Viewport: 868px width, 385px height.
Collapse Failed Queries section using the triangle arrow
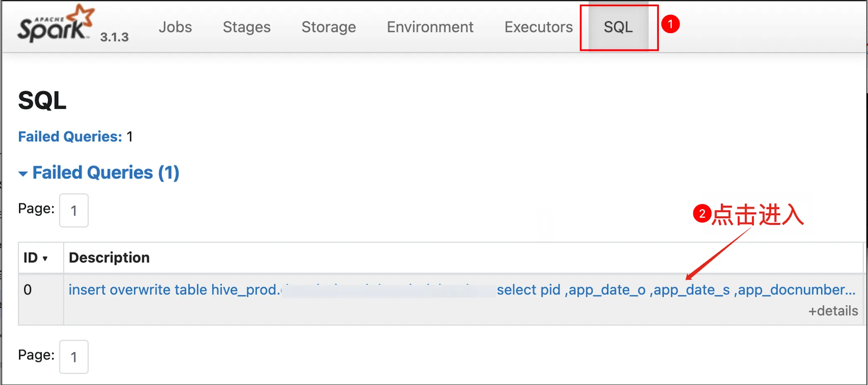[x=23, y=173]
